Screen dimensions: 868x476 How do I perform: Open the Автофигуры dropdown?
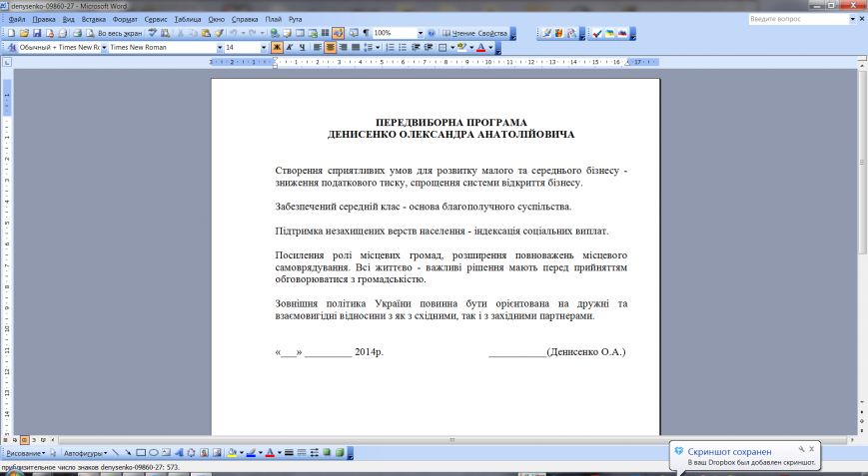pos(85,453)
